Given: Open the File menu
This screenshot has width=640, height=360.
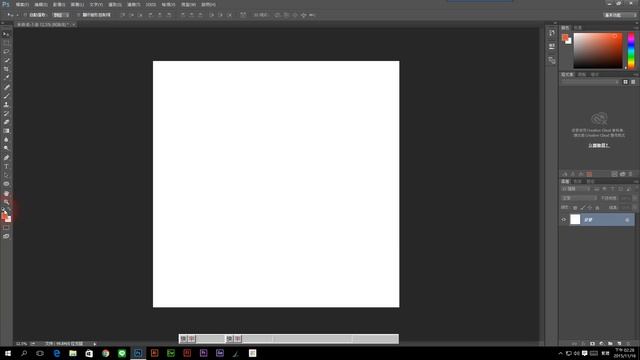Looking at the screenshot, I should pyautogui.click(x=22, y=4).
